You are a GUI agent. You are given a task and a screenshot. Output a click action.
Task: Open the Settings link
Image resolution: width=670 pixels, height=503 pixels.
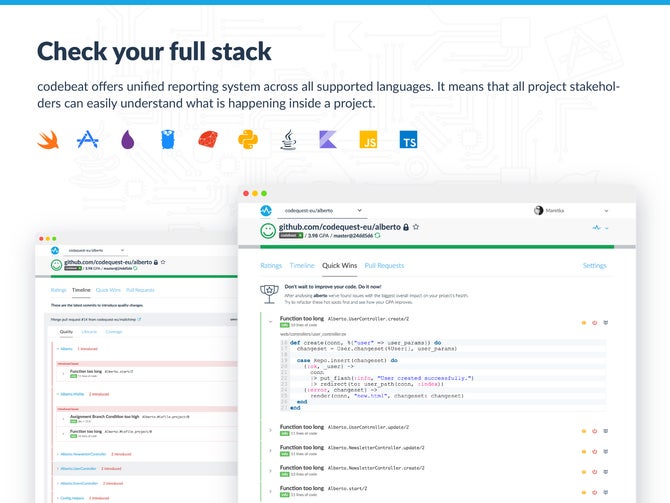coord(594,266)
